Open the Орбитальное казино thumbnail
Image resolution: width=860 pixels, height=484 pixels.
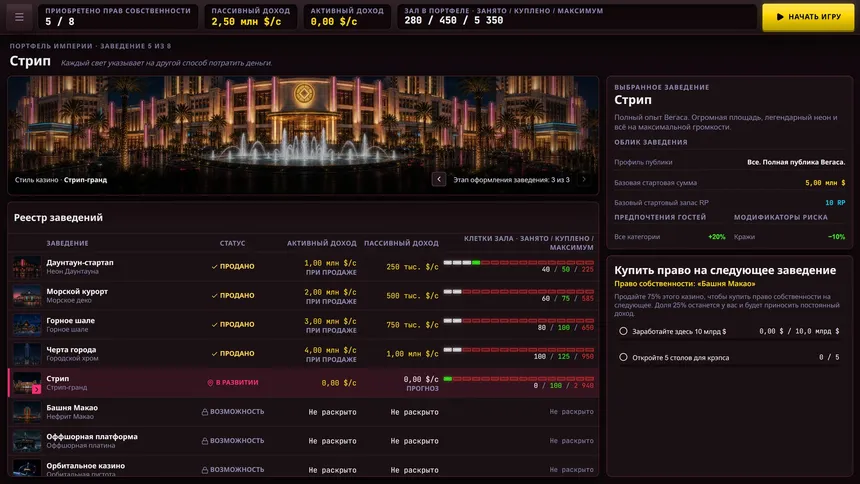[x=27, y=468]
